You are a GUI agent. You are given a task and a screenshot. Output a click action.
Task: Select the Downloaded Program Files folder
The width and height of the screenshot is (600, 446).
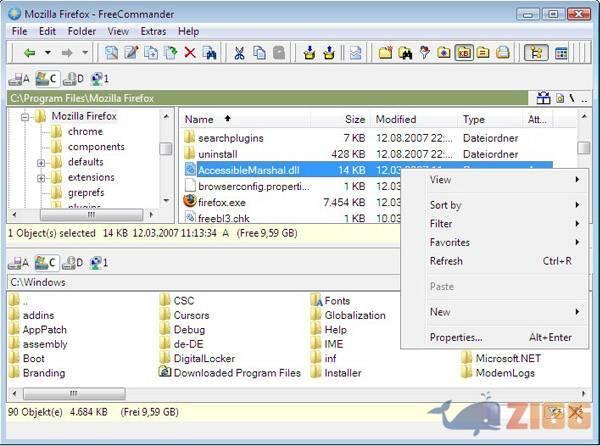(236, 373)
